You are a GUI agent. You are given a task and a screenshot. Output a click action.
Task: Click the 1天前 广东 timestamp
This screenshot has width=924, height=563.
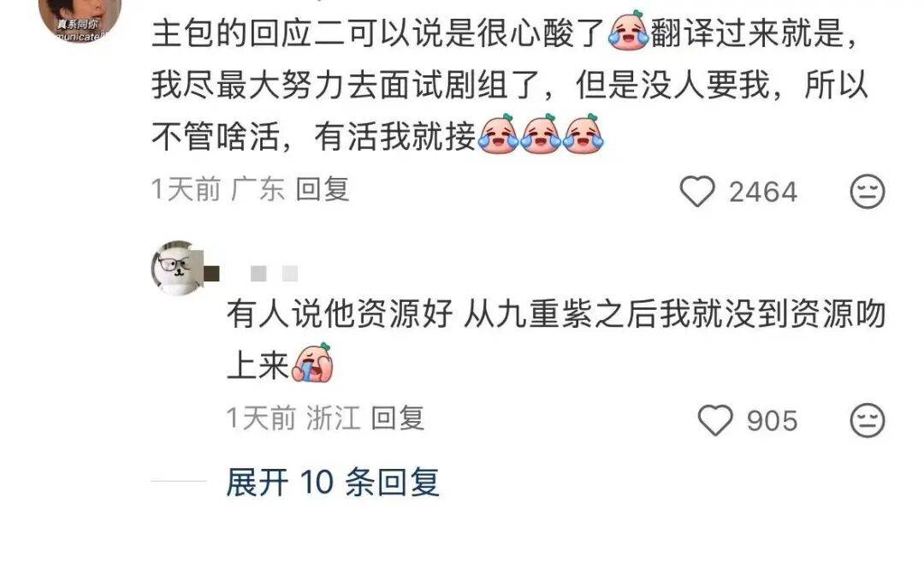[x=218, y=189]
